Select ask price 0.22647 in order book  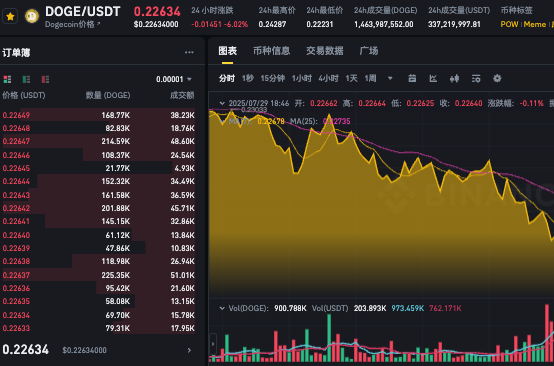point(16,141)
